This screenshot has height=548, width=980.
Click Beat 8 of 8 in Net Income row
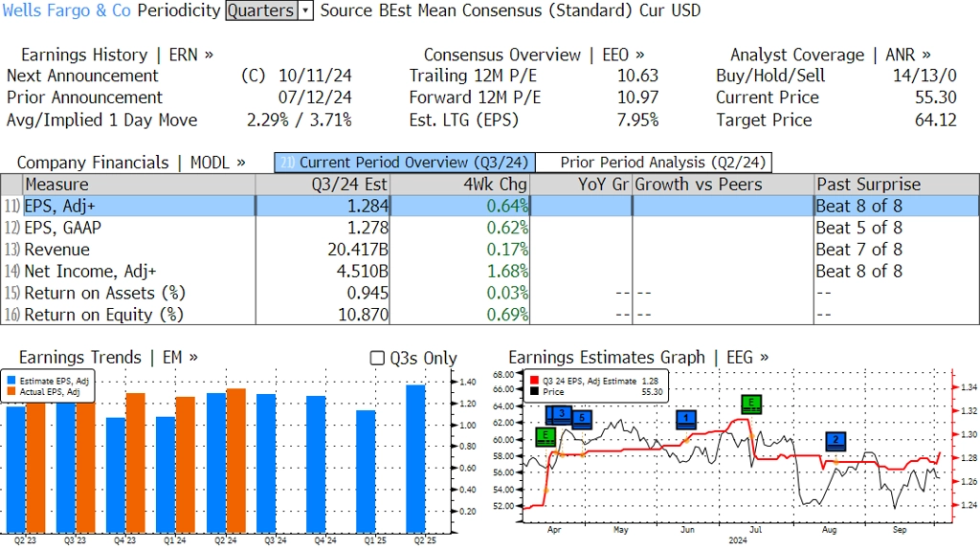[859, 272]
